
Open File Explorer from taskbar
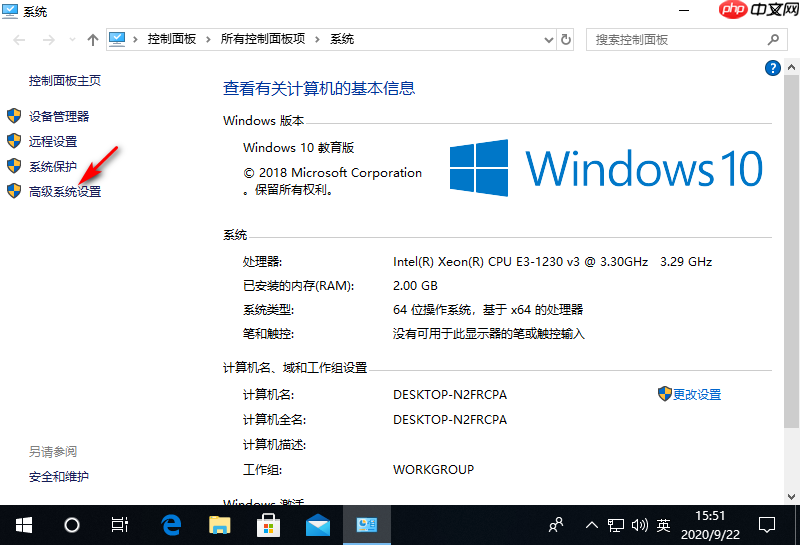pos(220,525)
